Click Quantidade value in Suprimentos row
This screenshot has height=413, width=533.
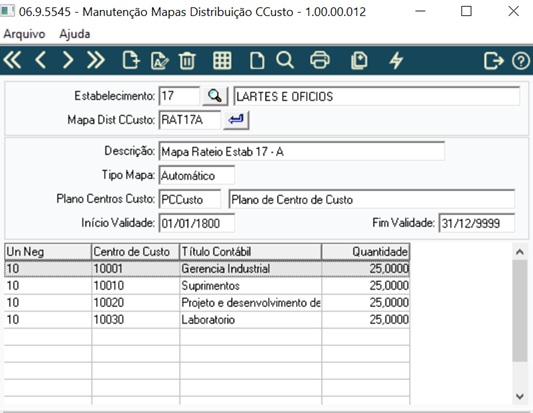tap(366, 286)
